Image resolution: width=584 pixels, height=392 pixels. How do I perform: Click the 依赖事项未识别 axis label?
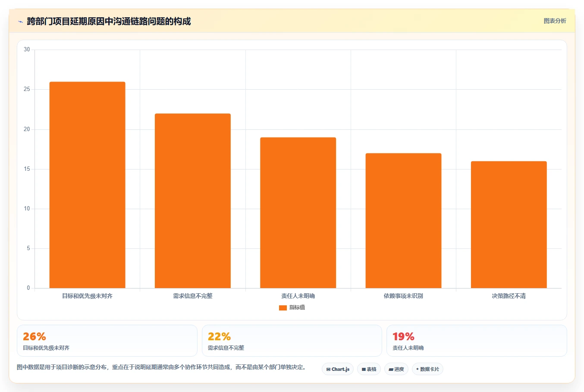pos(403,296)
